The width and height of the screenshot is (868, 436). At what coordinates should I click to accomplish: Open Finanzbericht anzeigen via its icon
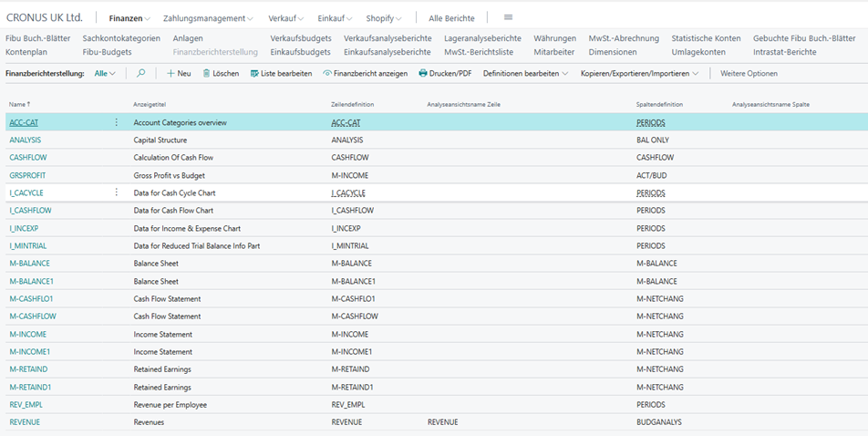tap(327, 73)
